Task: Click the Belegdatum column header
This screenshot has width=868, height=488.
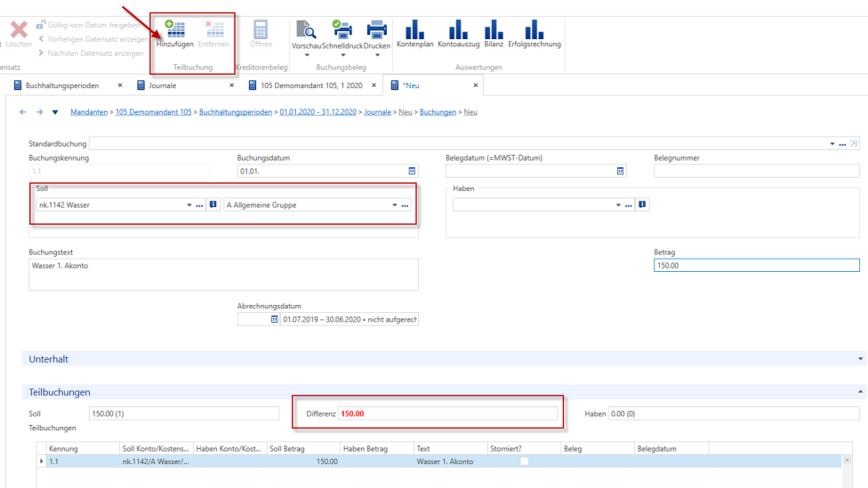Action: coord(671,449)
